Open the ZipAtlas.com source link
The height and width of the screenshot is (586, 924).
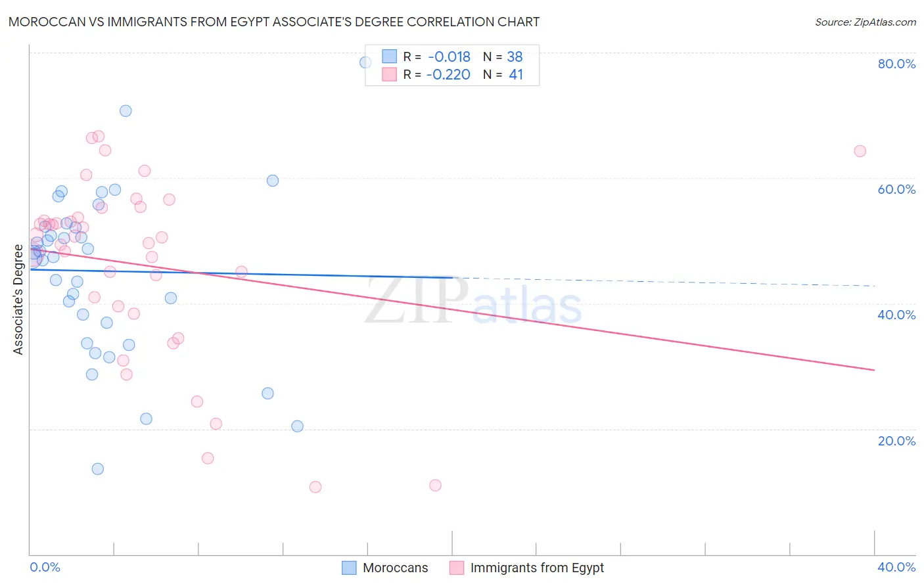tap(866, 22)
